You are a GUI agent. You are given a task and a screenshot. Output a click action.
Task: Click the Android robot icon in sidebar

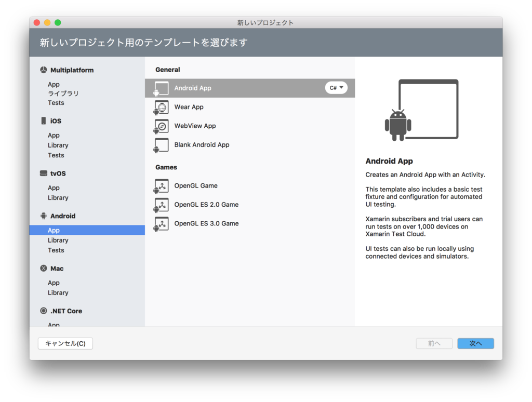point(44,216)
